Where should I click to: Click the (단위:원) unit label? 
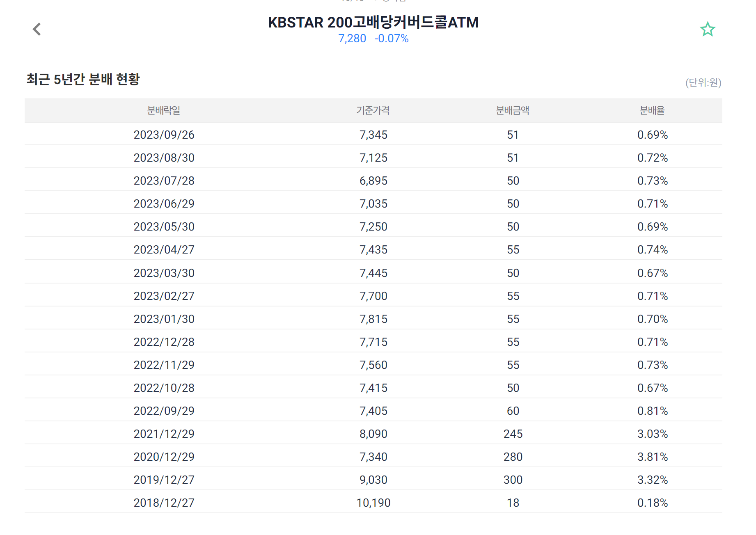pyautogui.click(x=703, y=82)
